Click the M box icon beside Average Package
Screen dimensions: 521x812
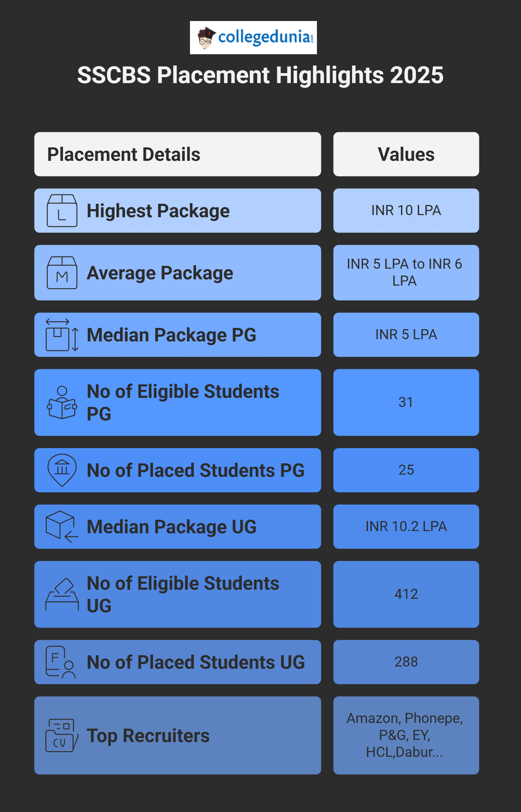point(62,273)
